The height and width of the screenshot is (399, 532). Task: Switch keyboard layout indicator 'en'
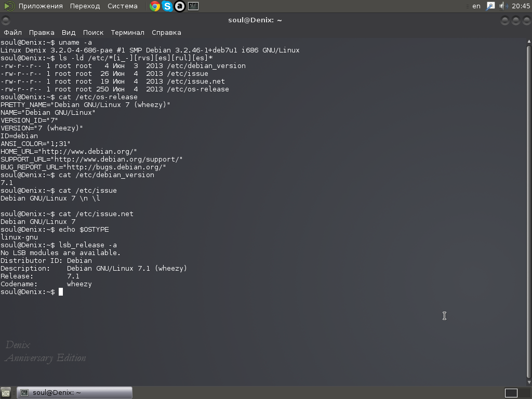coord(476,6)
